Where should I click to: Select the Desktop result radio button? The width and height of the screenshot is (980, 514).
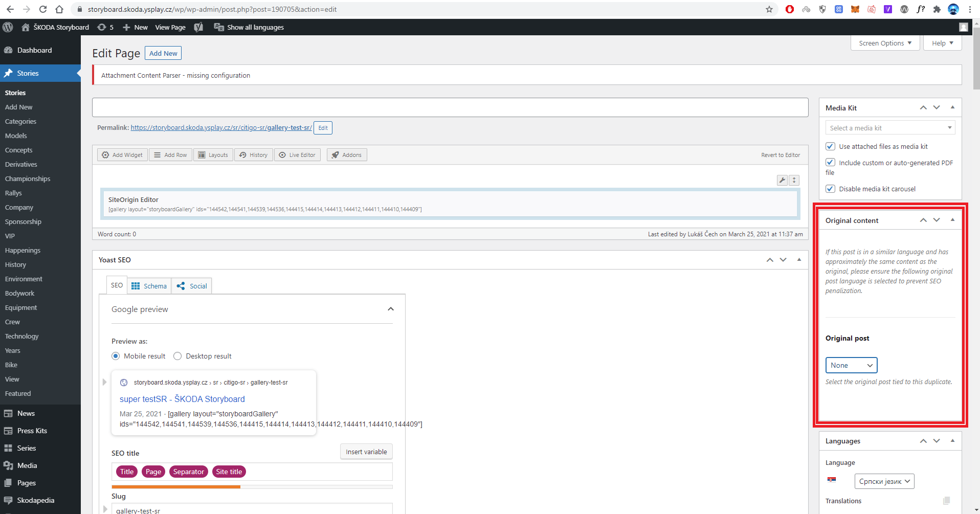[x=177, y=356]
